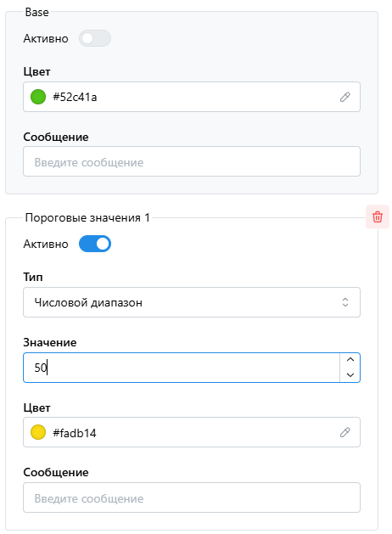Click into the Значение field containing 50
The width and height of the screenshot is (392, 534).
[x=182, y=368]
